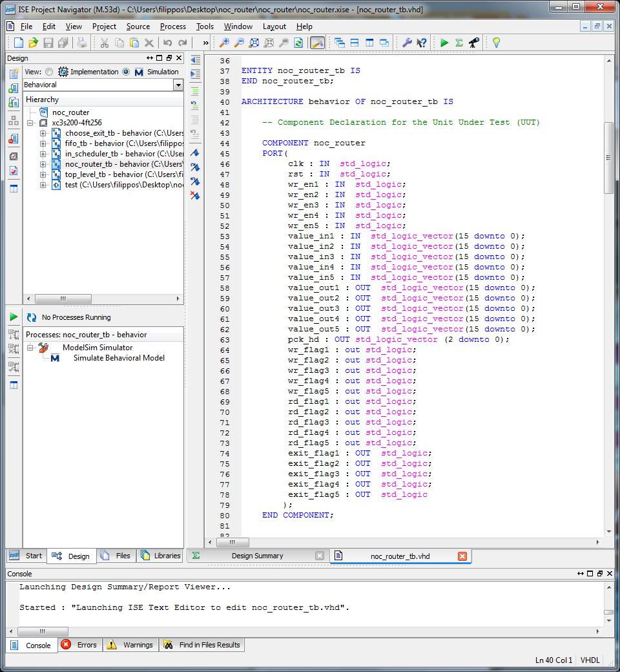Image resolution: width=620 pixels, height=672 pixels.
Task: Click the wrench Preferences icon
Action: tap(407, 43)
